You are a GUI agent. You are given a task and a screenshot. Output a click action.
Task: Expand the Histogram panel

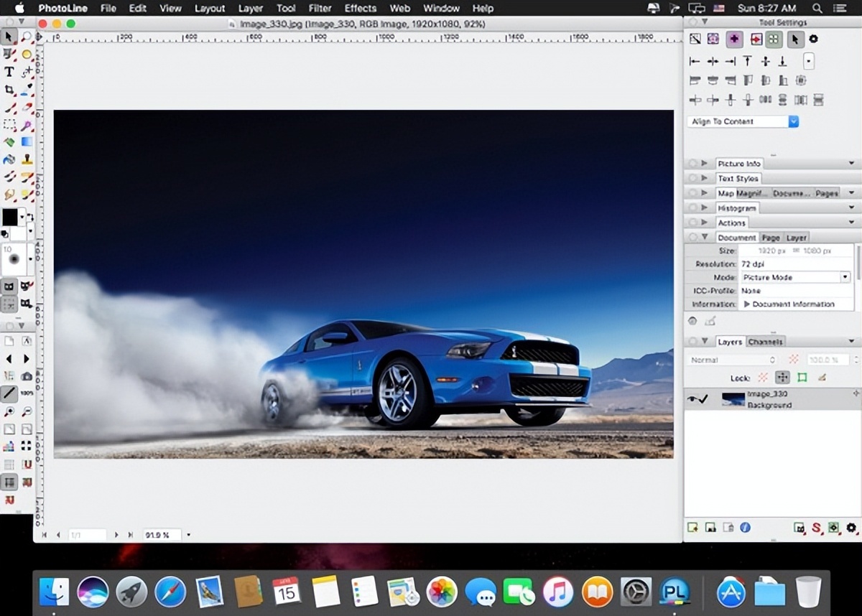click(x=738, y=207)
